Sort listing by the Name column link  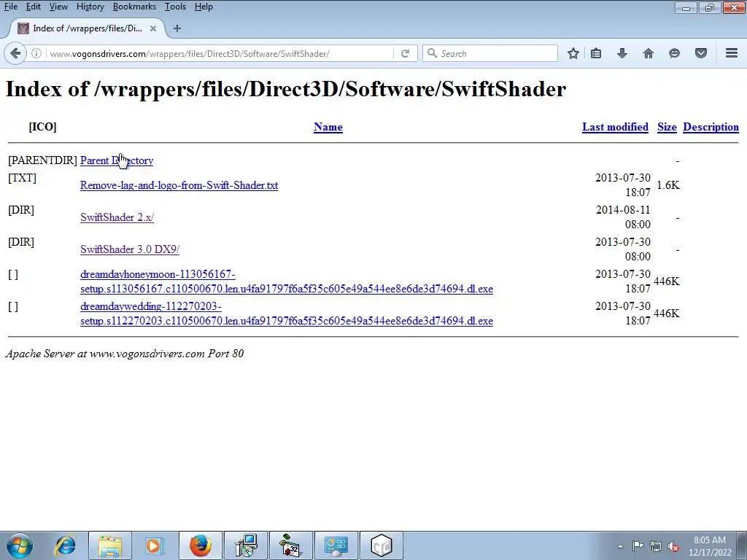pos(328,127)
